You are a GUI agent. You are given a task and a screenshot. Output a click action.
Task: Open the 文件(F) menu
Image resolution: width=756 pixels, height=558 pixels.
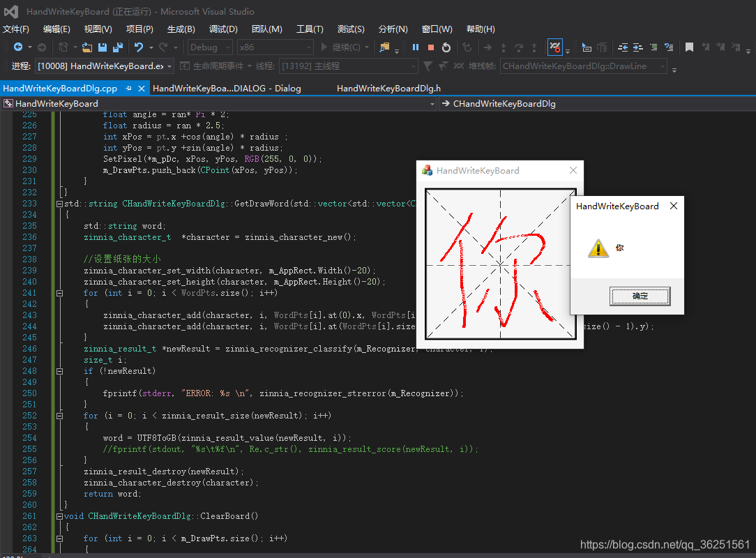click(x=16, y=29)
